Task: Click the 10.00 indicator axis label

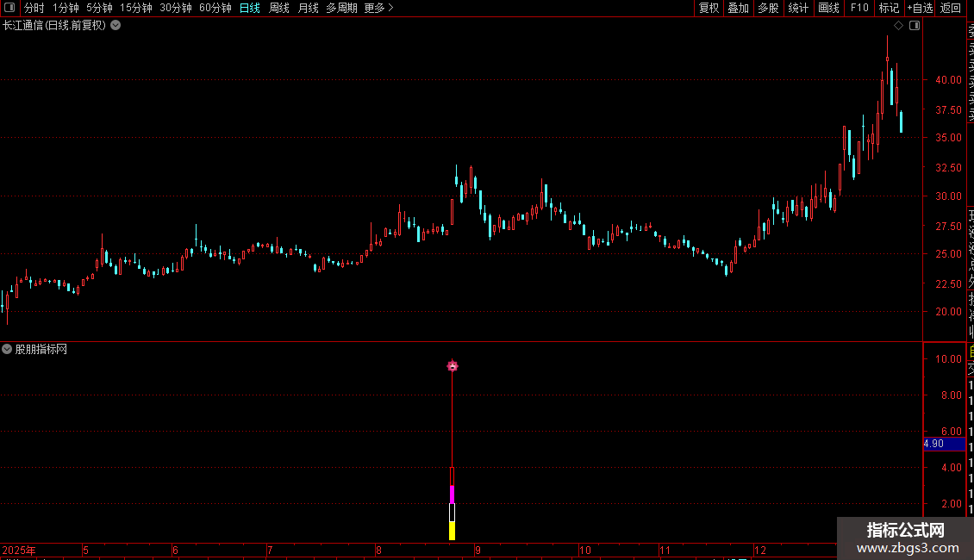Action: 948,359
